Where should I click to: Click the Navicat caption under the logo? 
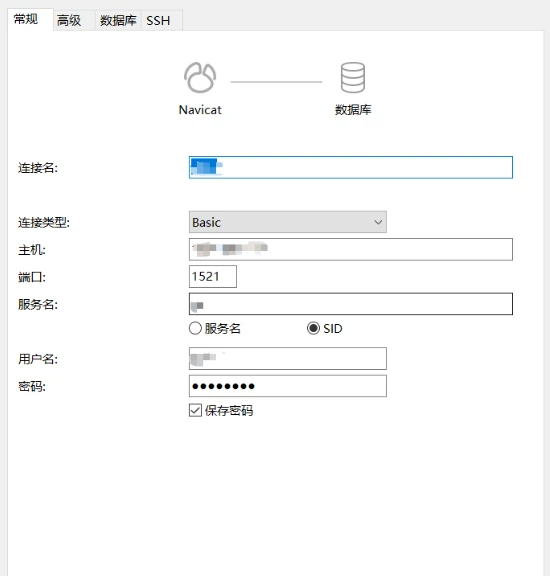(x=200, y=110)
